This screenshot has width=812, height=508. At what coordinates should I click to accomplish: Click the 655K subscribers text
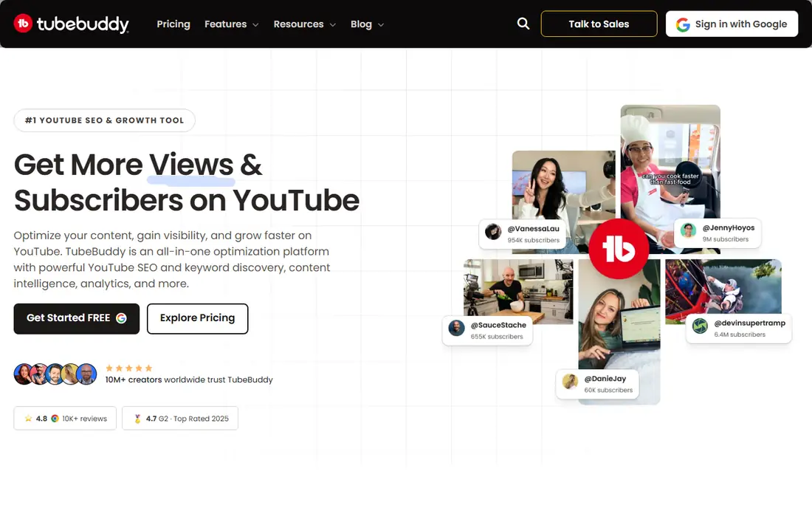(x=497, y=337)
